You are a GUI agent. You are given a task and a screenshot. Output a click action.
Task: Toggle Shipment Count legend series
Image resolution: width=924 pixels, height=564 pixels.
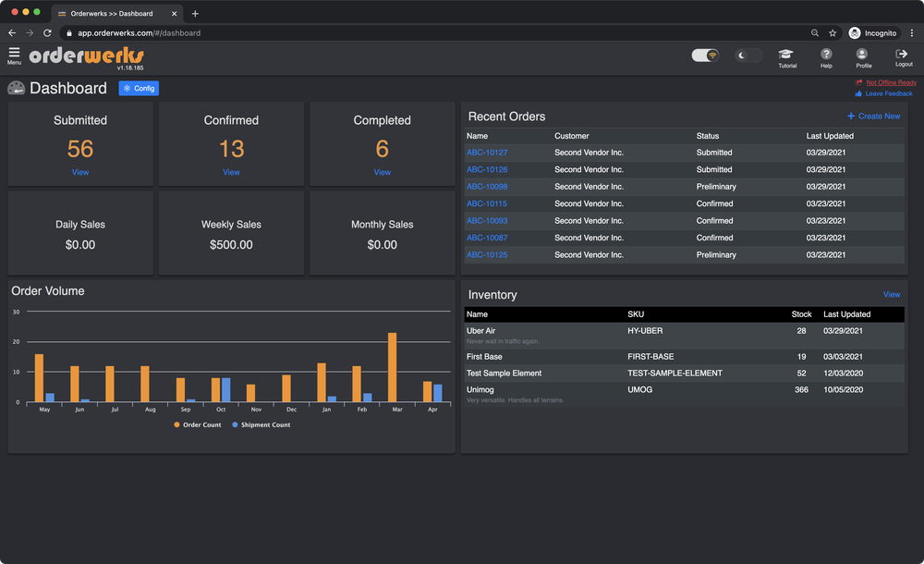pos(260,424)
